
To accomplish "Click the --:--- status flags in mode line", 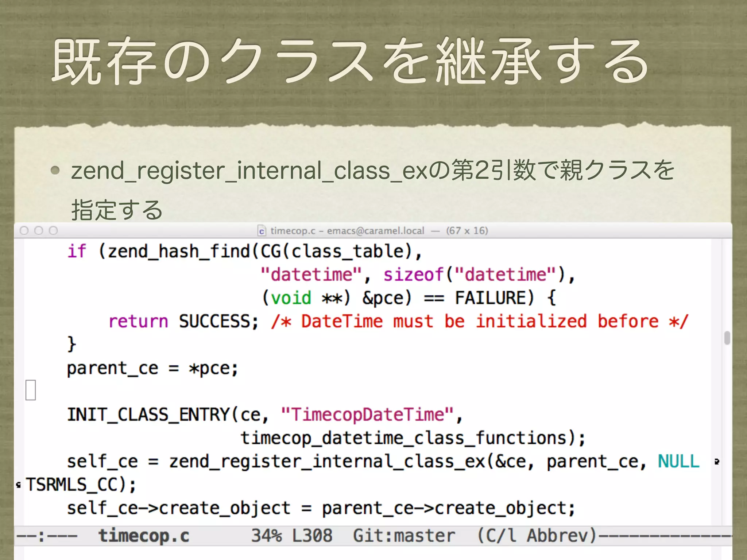I will tap(47, 536).
